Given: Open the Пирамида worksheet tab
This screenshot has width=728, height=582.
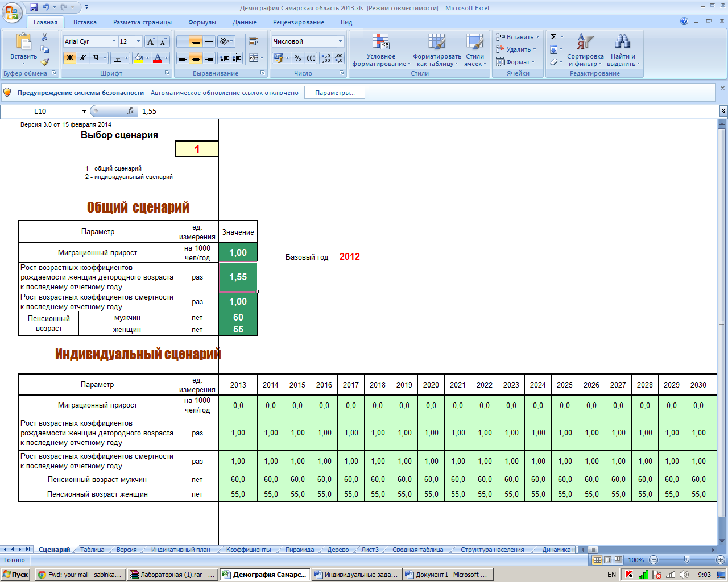Looking at the screenshot, I should 300,550.
